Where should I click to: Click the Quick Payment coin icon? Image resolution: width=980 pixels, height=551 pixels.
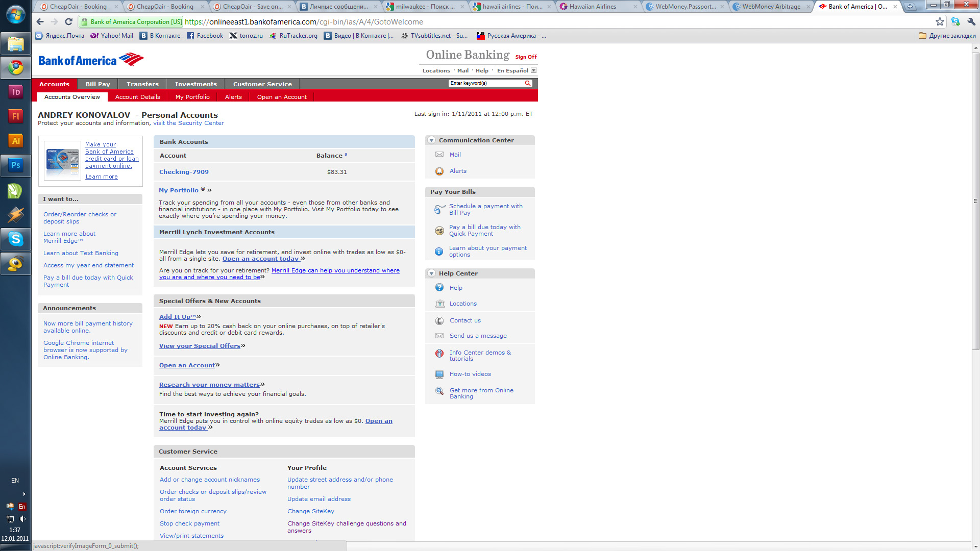click(x=439, y=231)
